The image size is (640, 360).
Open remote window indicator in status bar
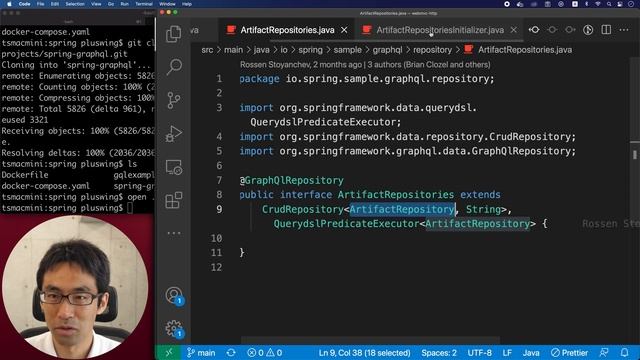(x=169, y=353)
